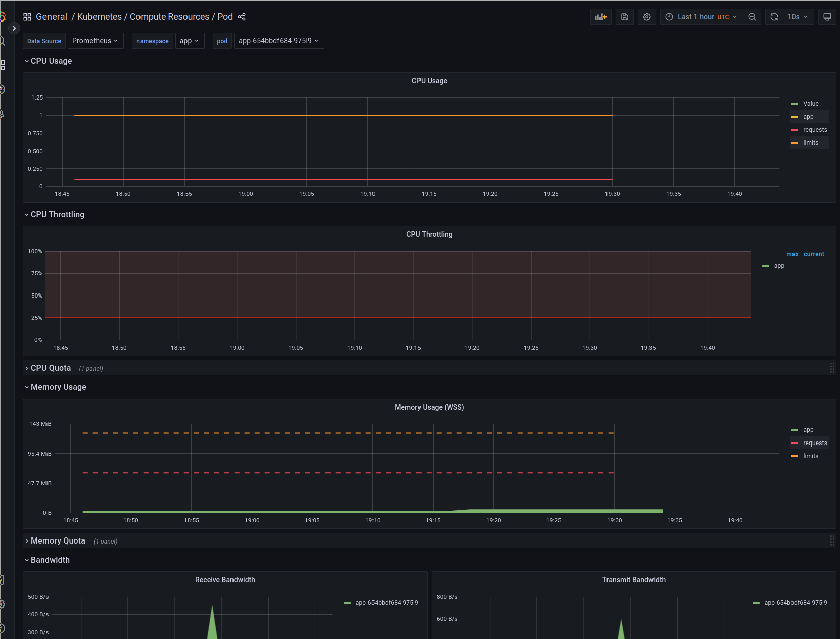Refresh the dashboard now
Screen dimensions: 840x639
[774, 17]
